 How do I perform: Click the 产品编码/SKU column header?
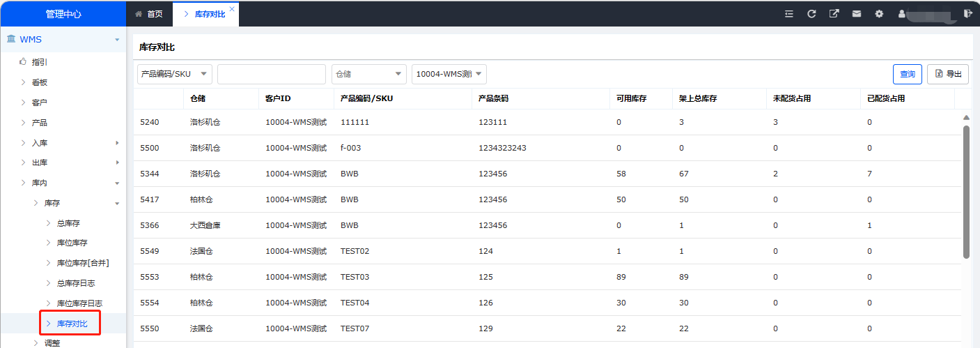[x=366, y=98]
